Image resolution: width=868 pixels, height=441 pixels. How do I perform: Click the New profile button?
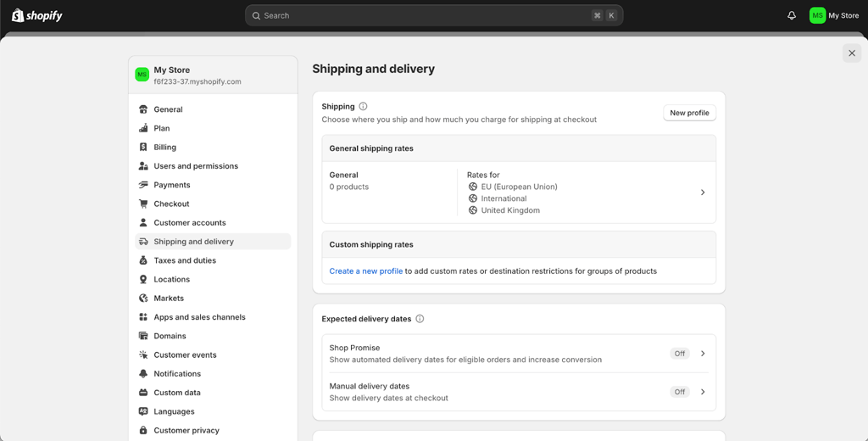tap(689, 113)
